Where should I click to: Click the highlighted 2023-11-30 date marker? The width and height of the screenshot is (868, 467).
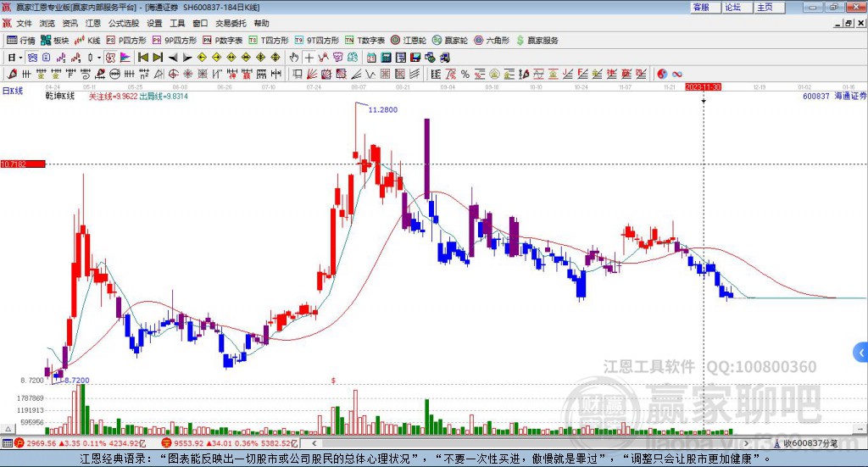(703, 87)
